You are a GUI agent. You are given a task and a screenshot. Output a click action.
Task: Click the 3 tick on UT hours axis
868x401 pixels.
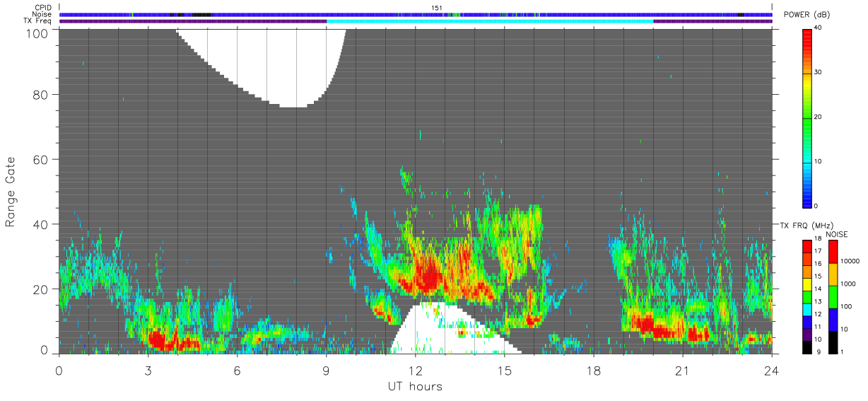(148, 370)
